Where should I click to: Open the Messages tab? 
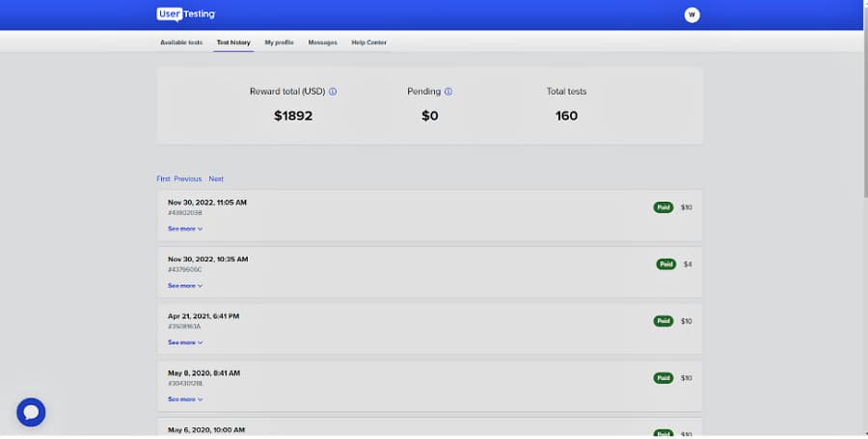click(322, 42)
